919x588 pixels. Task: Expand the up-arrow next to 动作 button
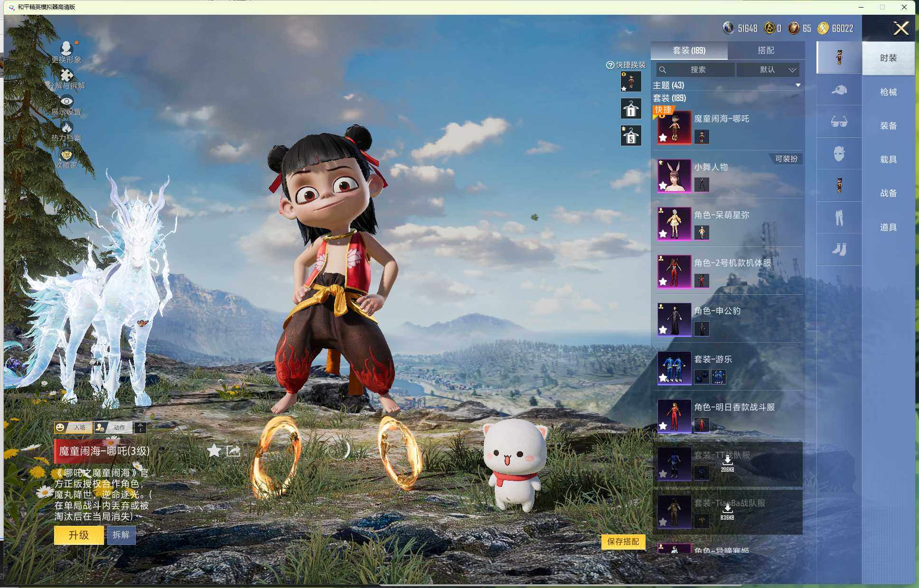point(141,427)
